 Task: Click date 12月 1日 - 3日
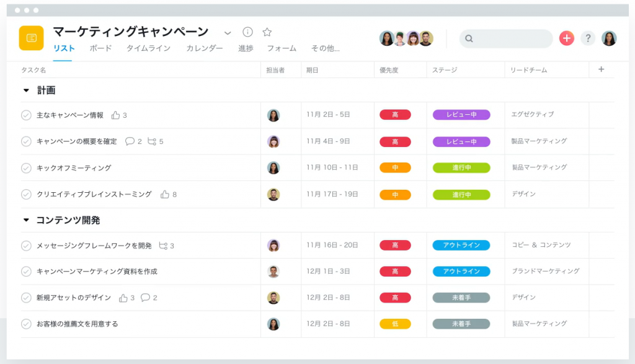click(328, 271)
